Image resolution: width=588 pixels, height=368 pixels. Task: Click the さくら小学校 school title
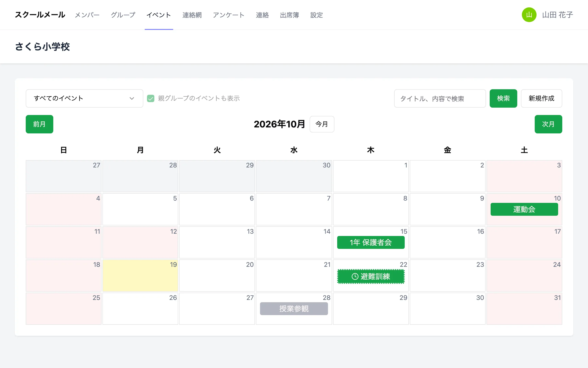(x=42, y=47)
